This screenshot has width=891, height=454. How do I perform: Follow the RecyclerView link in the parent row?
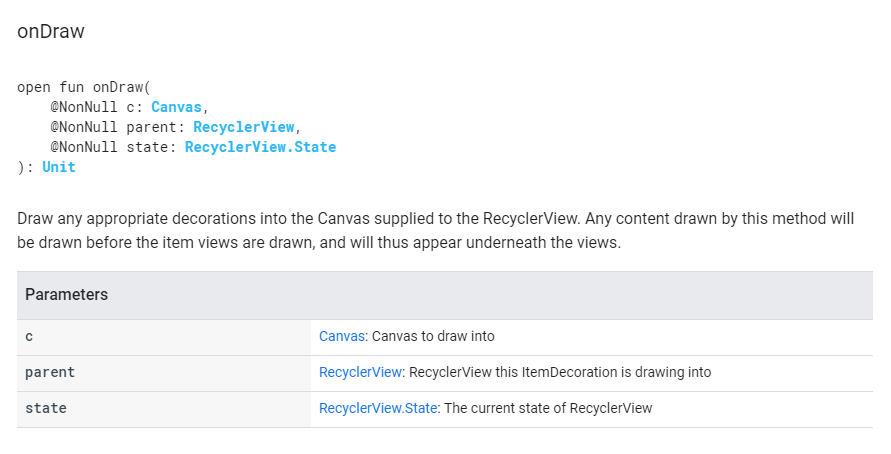[x=360, y=372]
